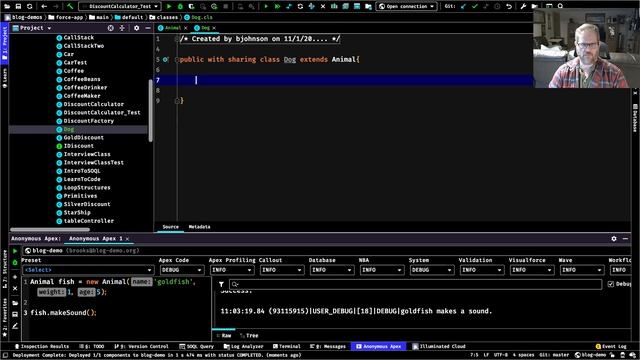This screenshot has width=640, height=360.
Task: Open the Open connection dropdown
Action: (x=406, y=6)
